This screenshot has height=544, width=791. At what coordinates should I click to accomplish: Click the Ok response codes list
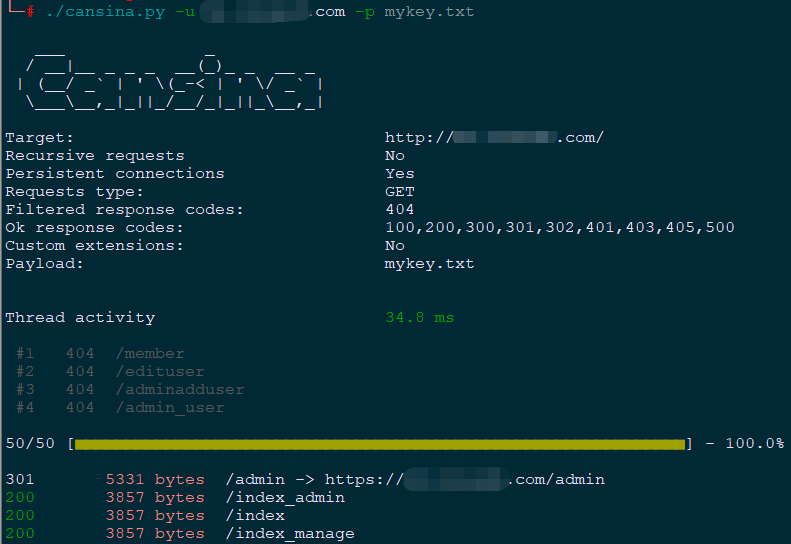click(x=559, y=227)
